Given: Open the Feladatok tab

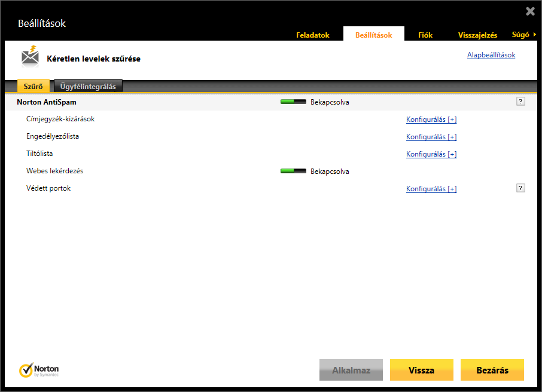Looking at the screenshot, I should click(x=312, y=35).
